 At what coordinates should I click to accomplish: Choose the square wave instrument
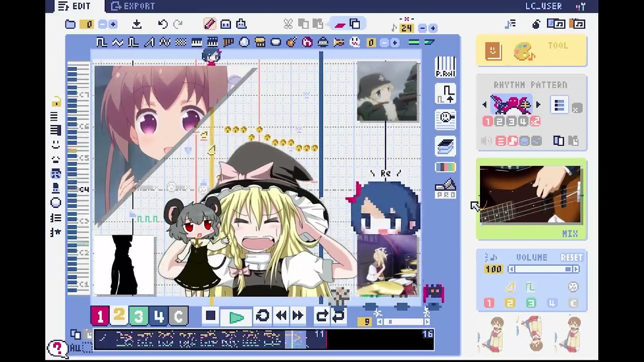[x=102, y=43]
